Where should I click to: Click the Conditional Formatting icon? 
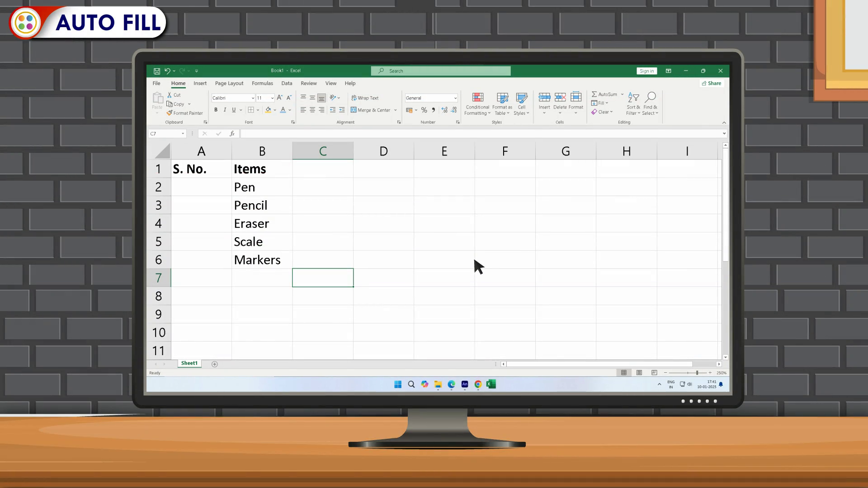click(477, 98)
